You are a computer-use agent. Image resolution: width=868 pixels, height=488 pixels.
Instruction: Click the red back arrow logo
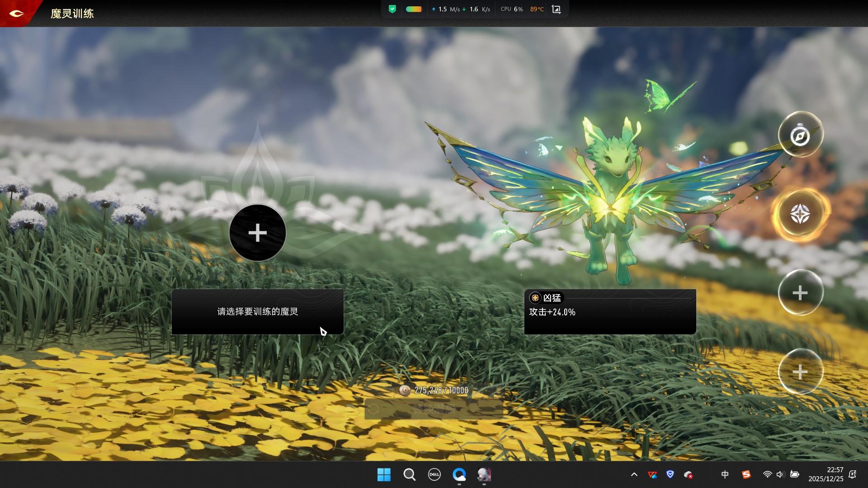click(x=16, y=13)
